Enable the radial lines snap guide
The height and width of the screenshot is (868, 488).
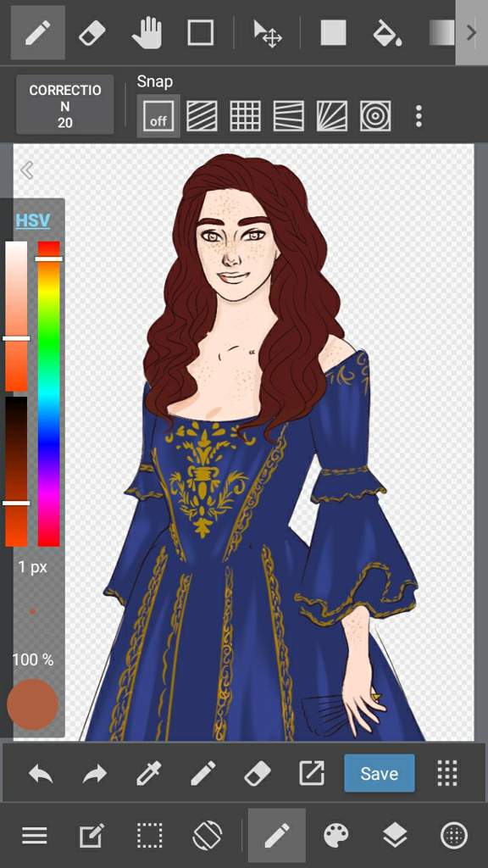click(332, 115)
